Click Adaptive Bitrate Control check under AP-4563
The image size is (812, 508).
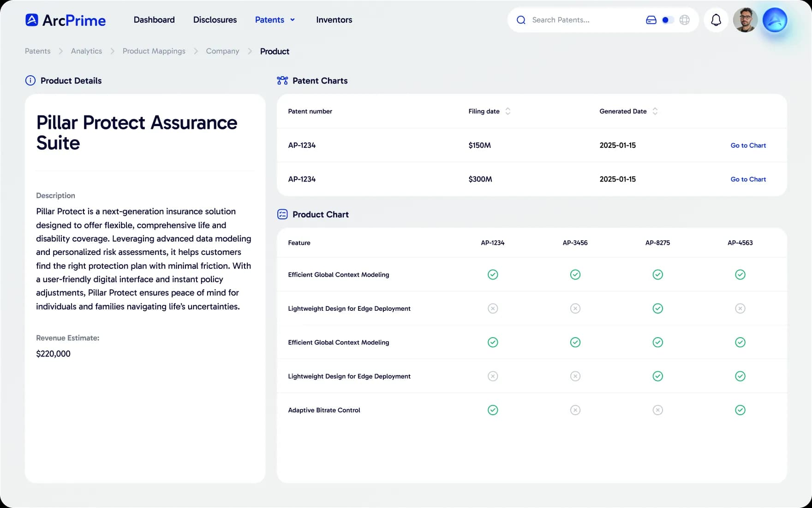click(740, 410)
